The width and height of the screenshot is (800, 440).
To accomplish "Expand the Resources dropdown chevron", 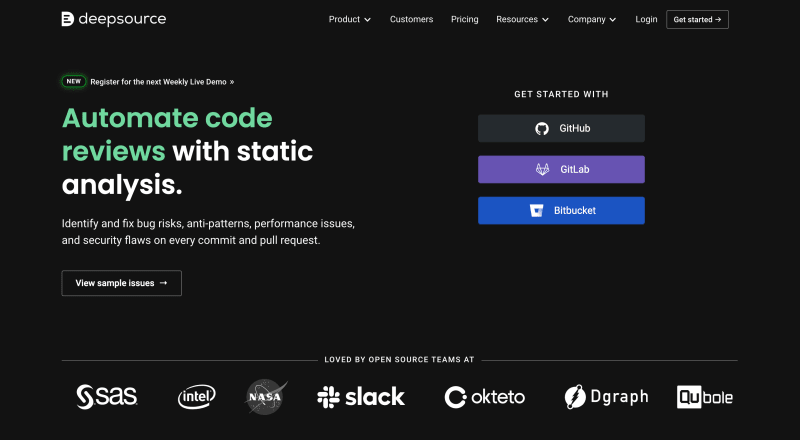I will [x=545, y=20].
